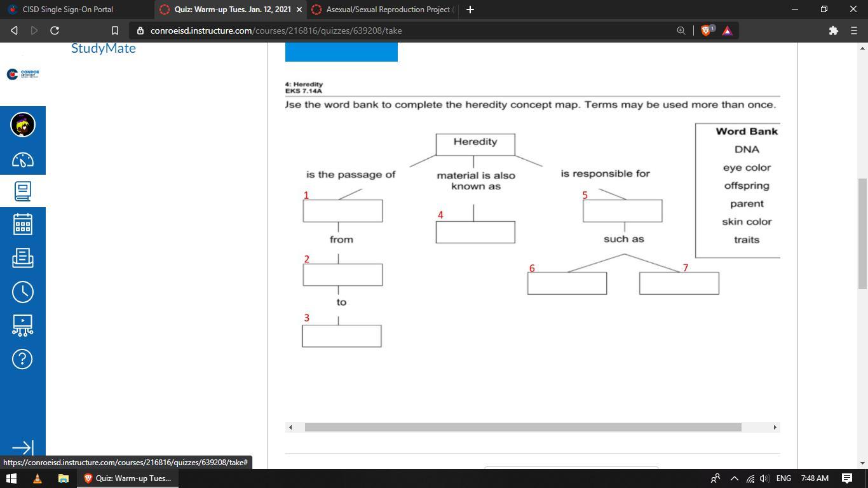Open the Canvas account avatar
Screen dimensions: 868x488
point(23,125)
